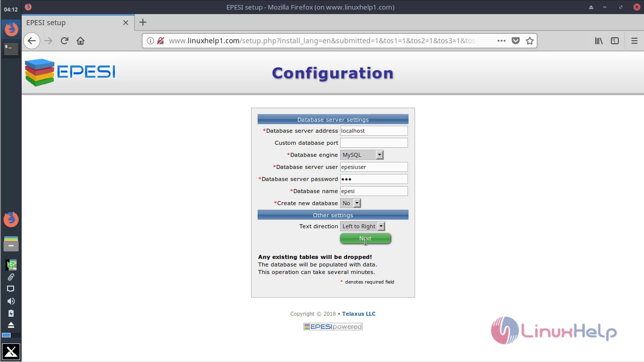Reload the EPESI setup page
This screenshot has width=644, height=362.
(64, 41)
